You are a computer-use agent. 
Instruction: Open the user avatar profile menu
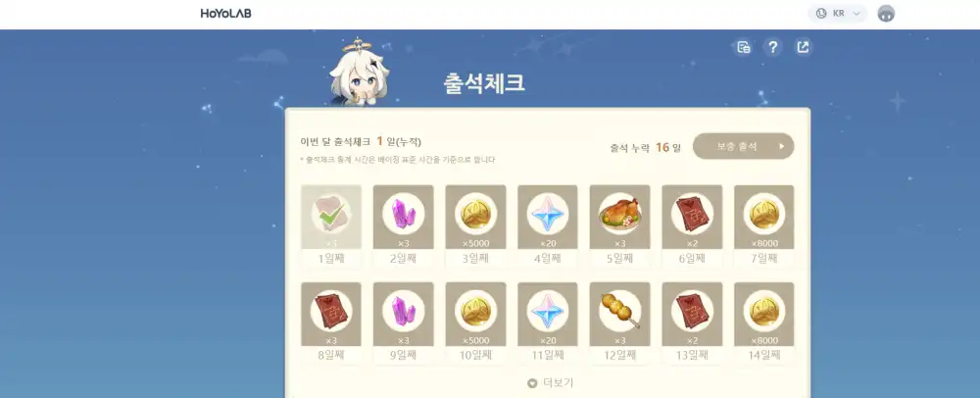tap(886, 13)
